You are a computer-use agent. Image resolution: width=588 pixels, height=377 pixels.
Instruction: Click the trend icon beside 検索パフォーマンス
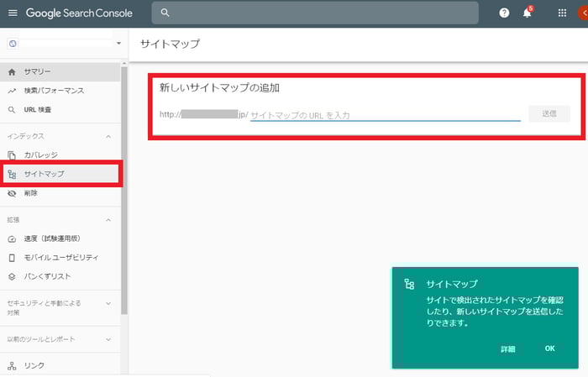pyautogui.click(x=12, y=91)
